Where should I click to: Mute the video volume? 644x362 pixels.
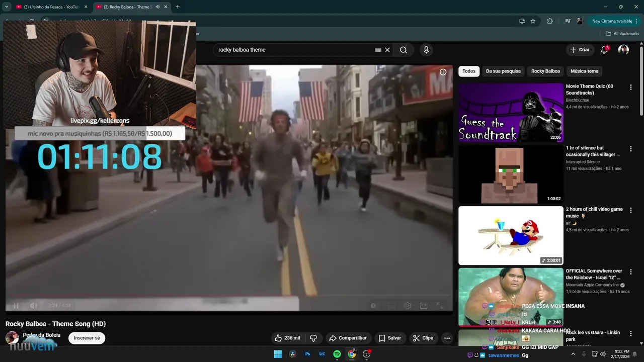34,305
